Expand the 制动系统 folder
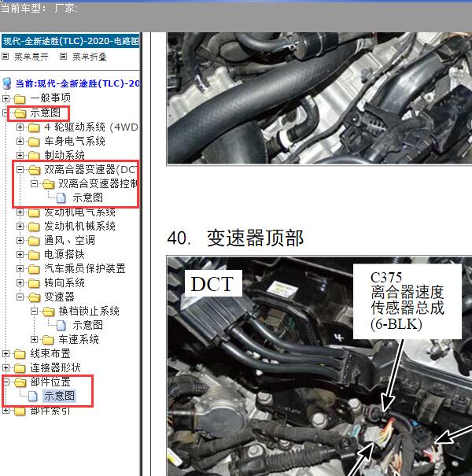Viewport: 472px width, 476px height. coord(20,156)
